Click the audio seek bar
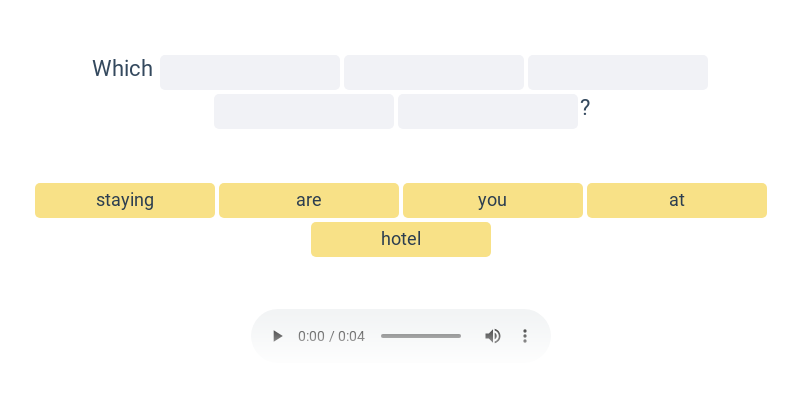This screenshot has width=800, height=400. tap(421, 336)
